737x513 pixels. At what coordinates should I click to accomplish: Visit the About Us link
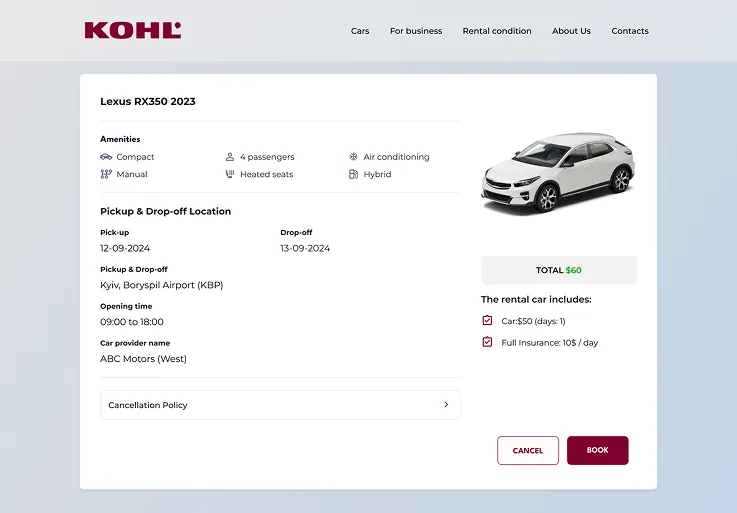coord(572,31)
